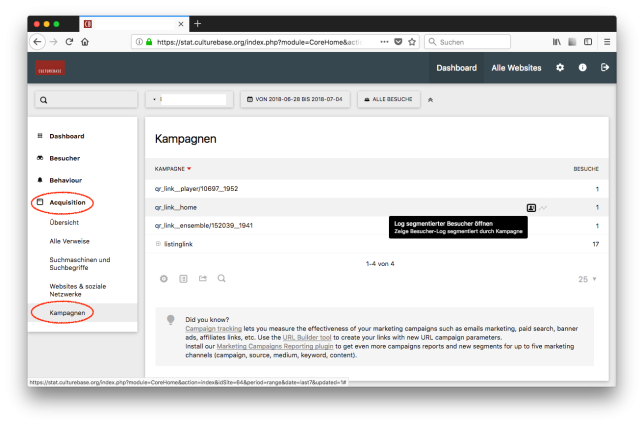Open Alle Besuche segment selector
The width and height of the screenshot is (644, 426).
pyautogui.click(x=387, y=100)
